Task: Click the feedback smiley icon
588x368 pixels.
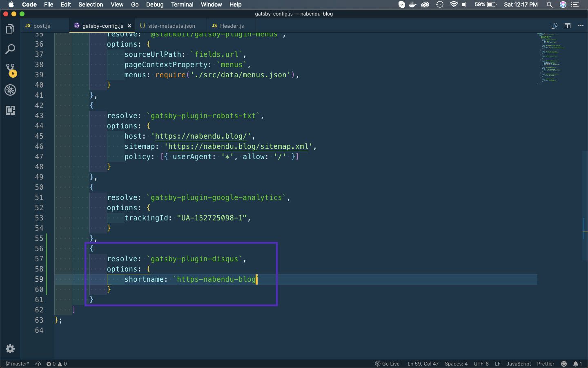Action: click(x=564, y=364)
